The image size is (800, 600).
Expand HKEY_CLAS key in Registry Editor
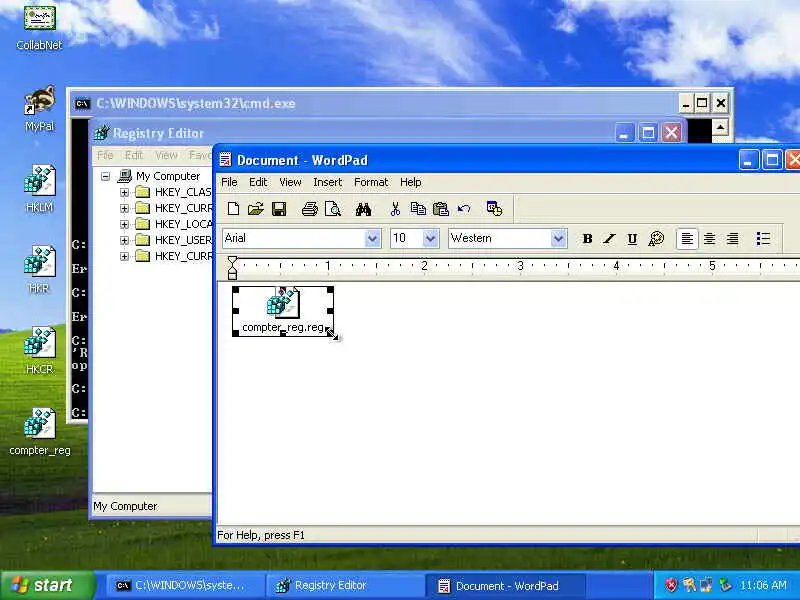[x=124, y=192]
